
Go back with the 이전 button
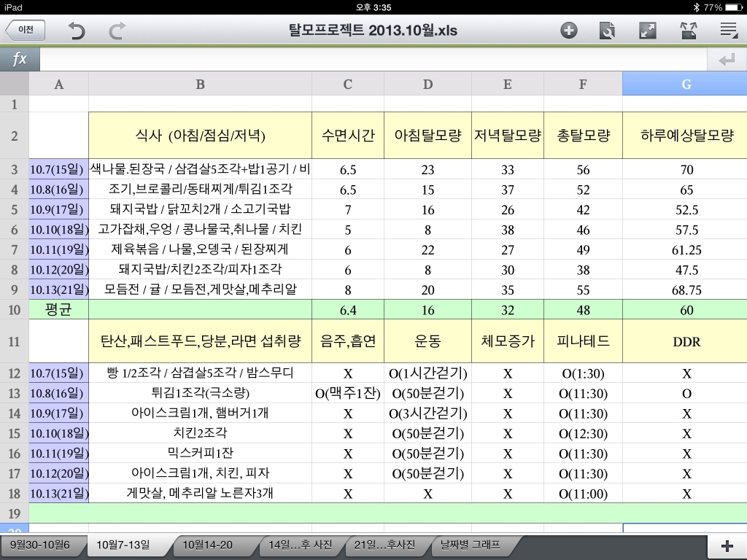coord(26,30)
